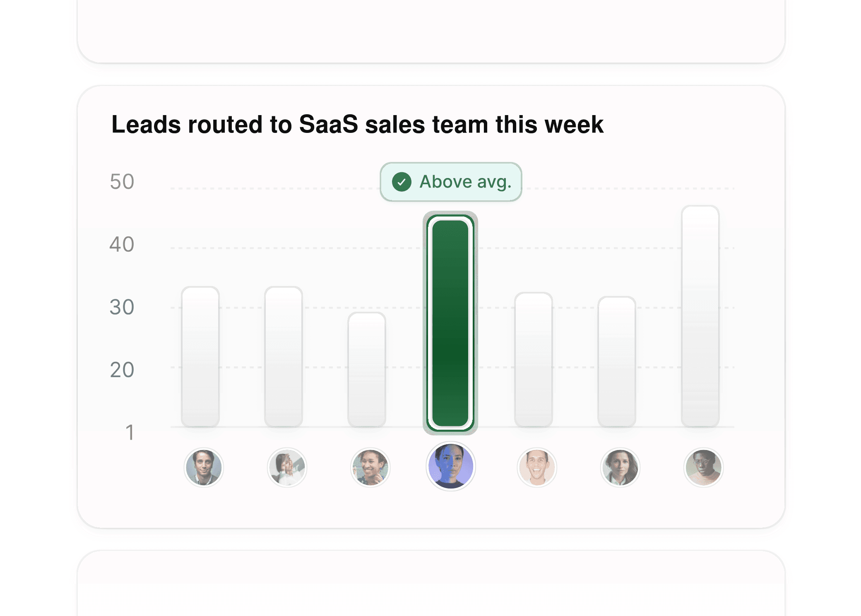Select the highlighted blue-tinted avatar
The height and width of the screenshot is (616, 861).
452,466
